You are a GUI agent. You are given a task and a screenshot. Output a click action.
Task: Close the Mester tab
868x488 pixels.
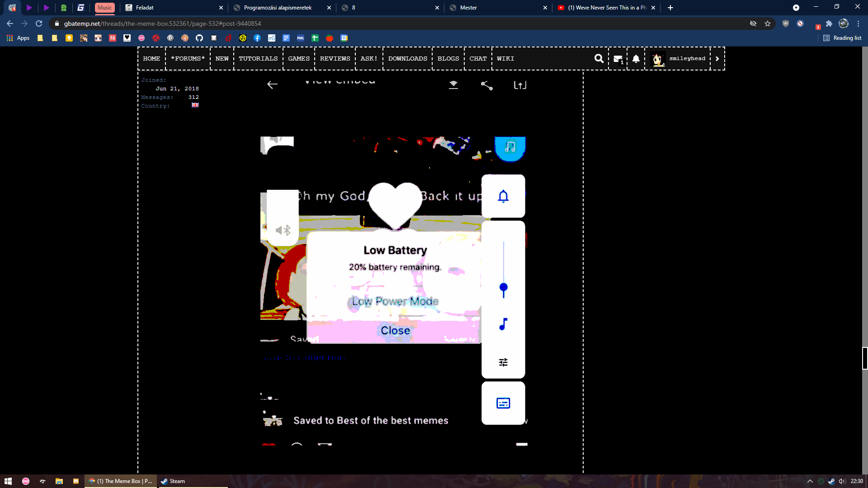click(x=545, y=8)
